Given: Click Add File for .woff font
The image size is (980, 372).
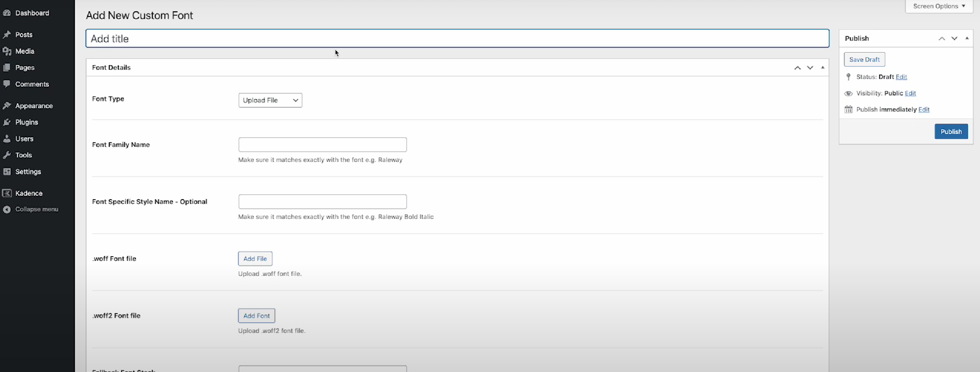Looking at the screenshot, I should 255,259.
